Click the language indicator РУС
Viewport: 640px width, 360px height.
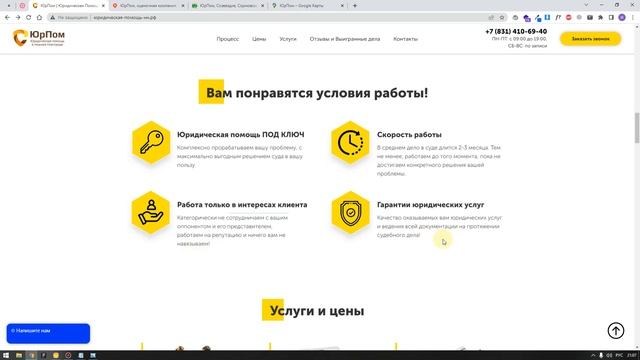tap(619, 356)
